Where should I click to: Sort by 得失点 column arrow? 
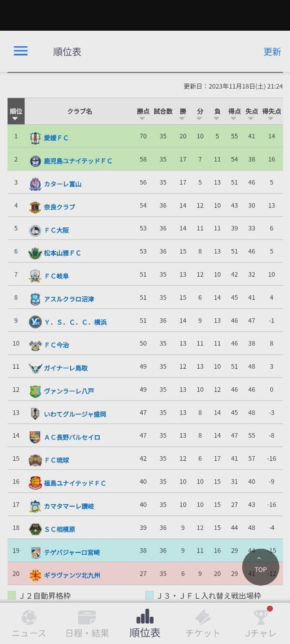click(x=271, y=118)
